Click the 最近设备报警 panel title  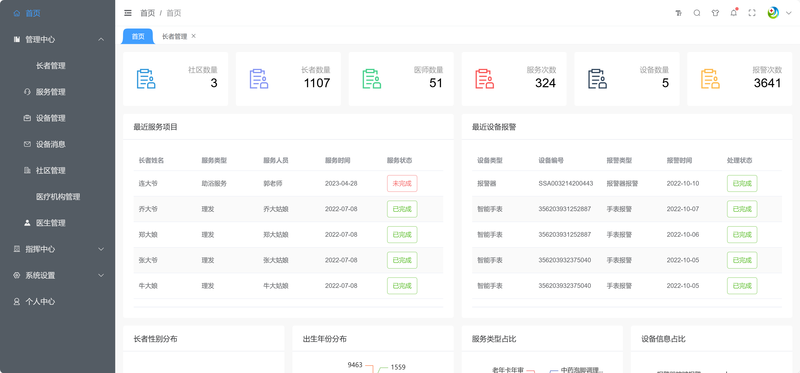[x=494, y=127]
